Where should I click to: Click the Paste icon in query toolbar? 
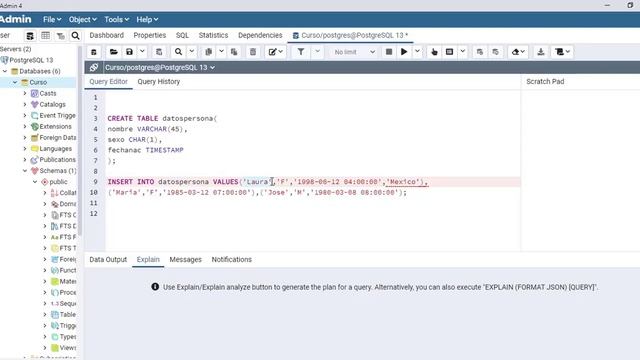[234, 52]
